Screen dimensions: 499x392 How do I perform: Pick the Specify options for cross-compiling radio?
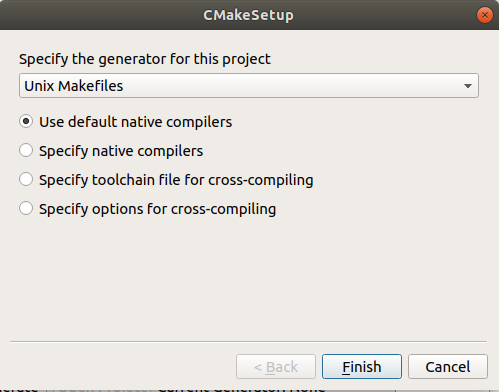tap(26, 208)
